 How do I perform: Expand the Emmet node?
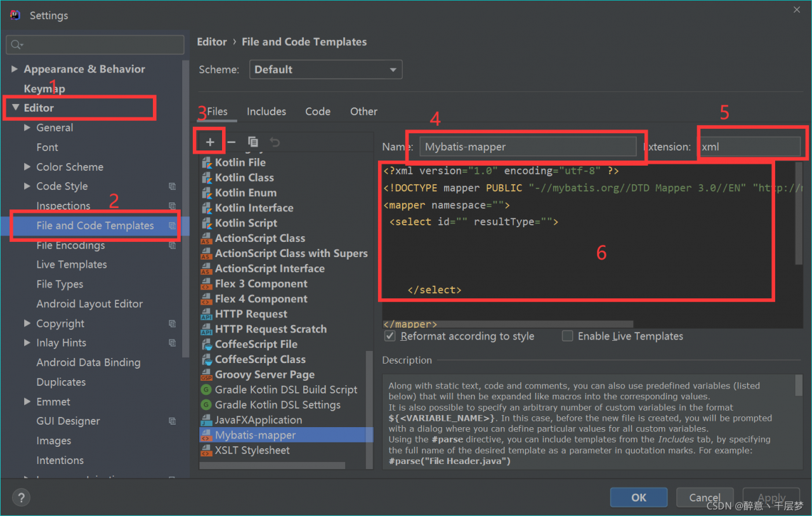[x=27, y=402]
